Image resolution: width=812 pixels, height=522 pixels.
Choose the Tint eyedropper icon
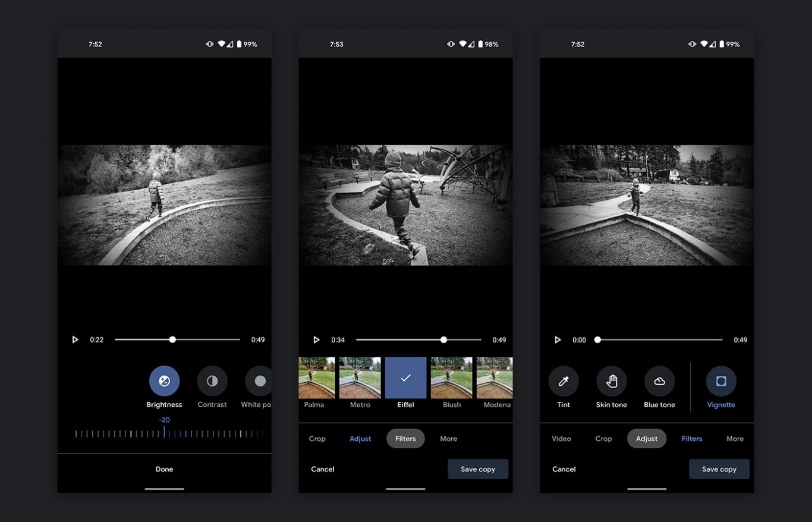564,381
